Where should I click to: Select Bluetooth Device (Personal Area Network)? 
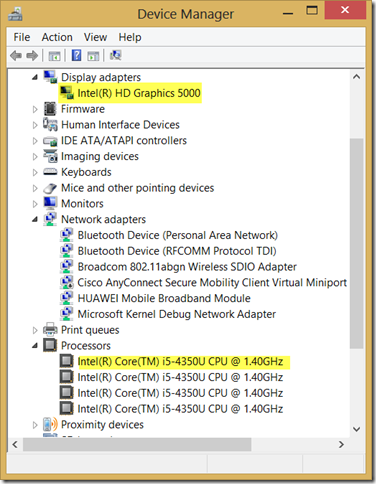178,235
